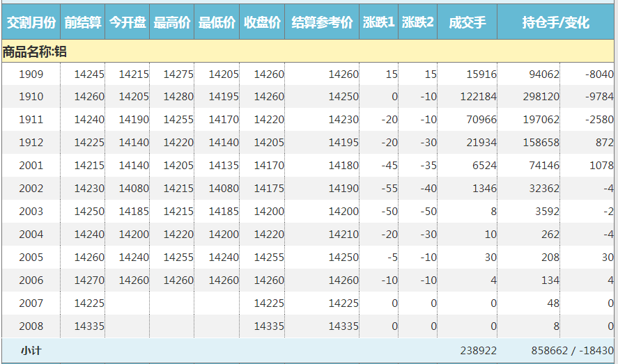Select delivery month 1909 cell
Screen dimensions: 618x364
pos(31,74)
